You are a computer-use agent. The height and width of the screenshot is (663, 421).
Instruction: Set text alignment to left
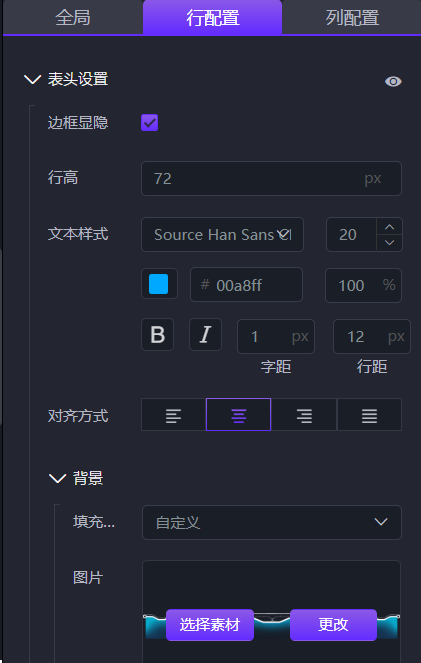[x=173, y=415]
